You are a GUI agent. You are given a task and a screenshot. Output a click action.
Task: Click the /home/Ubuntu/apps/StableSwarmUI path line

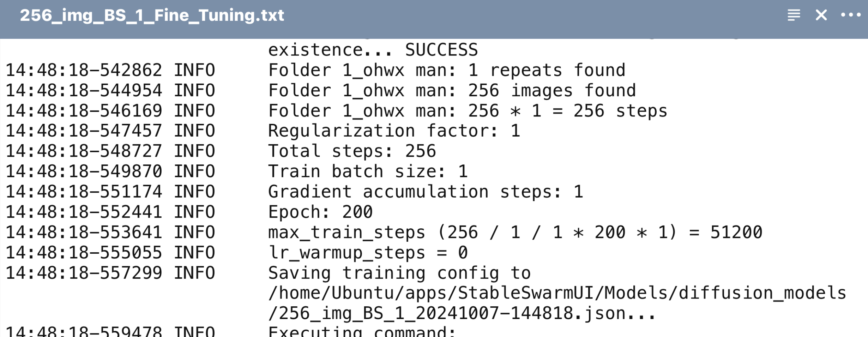[557, 293]
